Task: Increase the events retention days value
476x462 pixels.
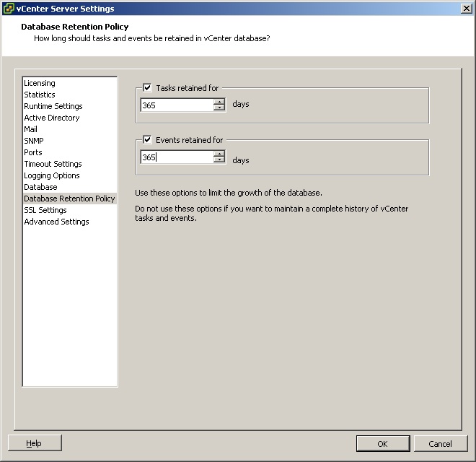Action: pos(219,154)
